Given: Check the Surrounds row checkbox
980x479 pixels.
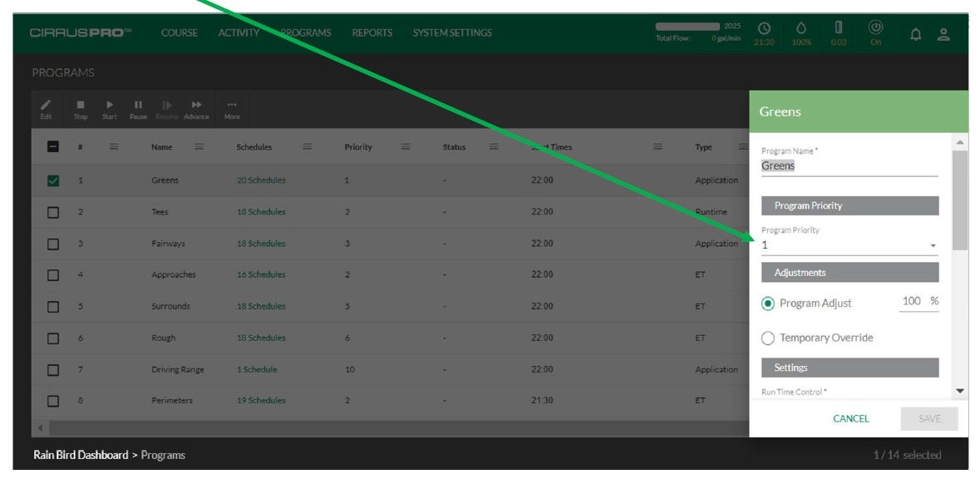Looking at the screenshot, I should [x=53, y=306].
